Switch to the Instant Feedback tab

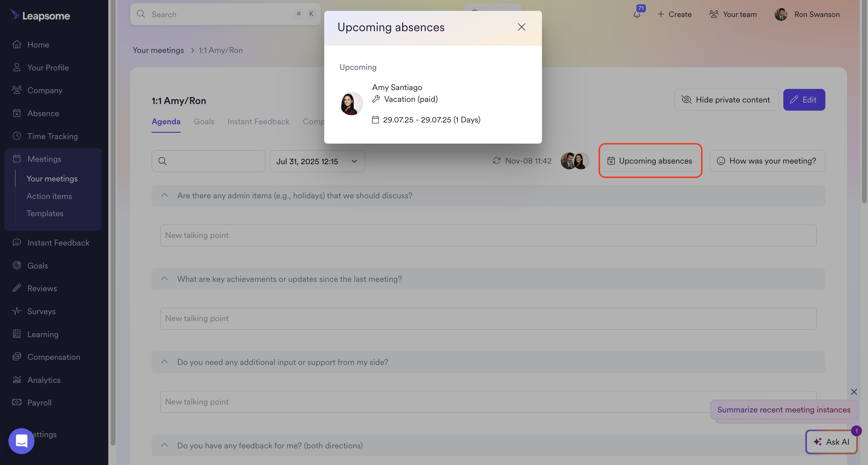point(258,121)
